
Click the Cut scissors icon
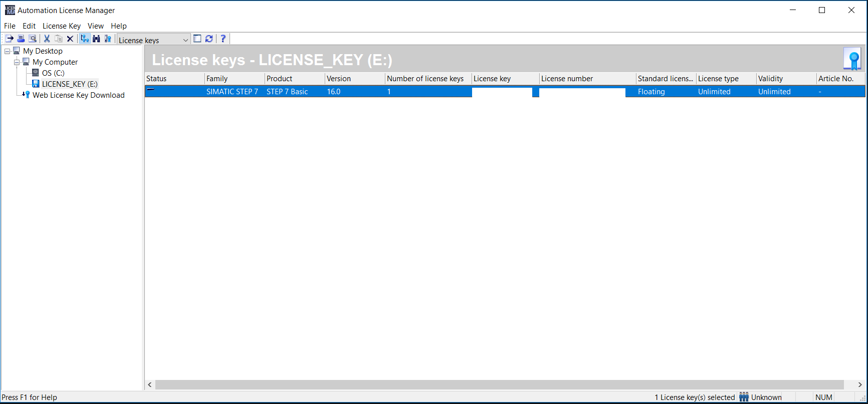click(x=47, y=39)
